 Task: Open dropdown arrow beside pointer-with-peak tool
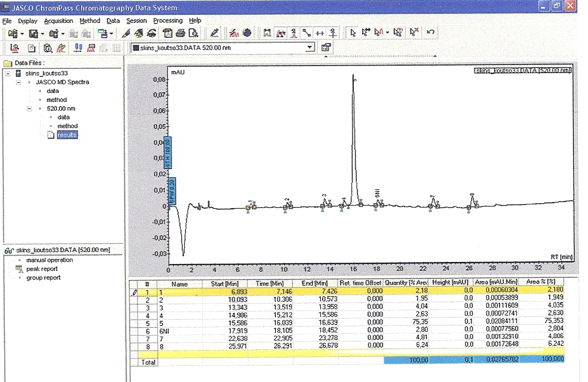tap(387, 33)
